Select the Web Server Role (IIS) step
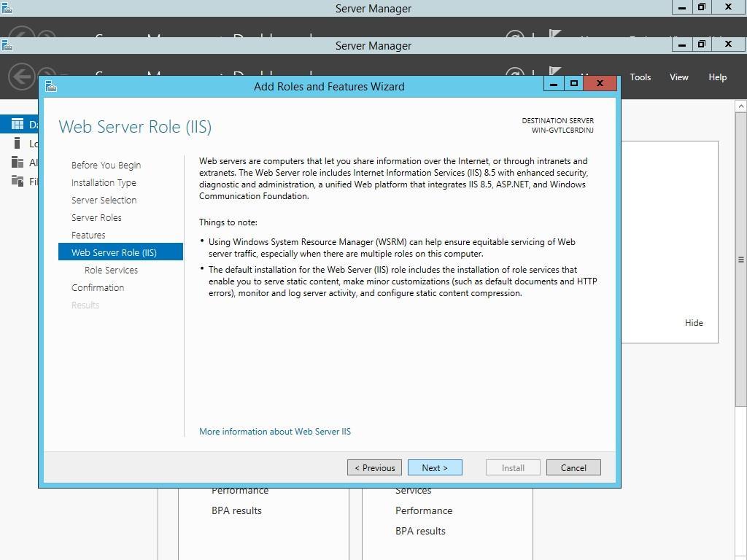Image resolution: width=747 pixels, height=560 pixels. pyautogui.click(x=120, y=252)
